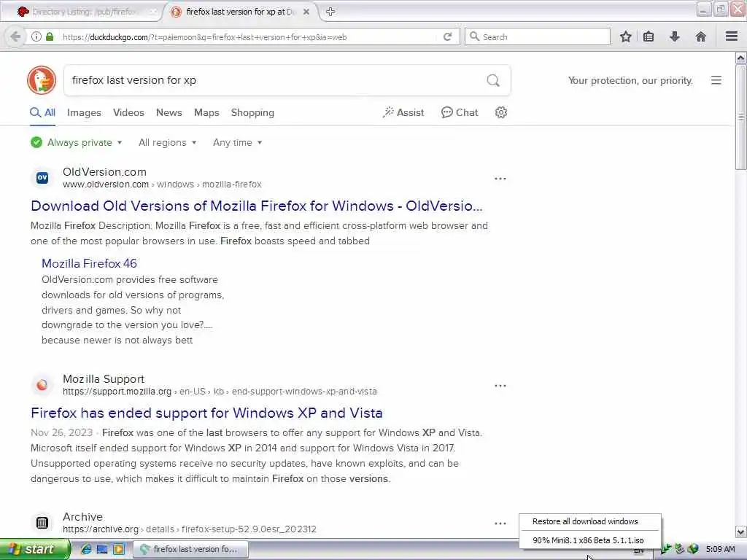The height and width of the screenshot is (560, 747).
Task: Click the page scrollbar down arrow
Action: tap(741, 532)
